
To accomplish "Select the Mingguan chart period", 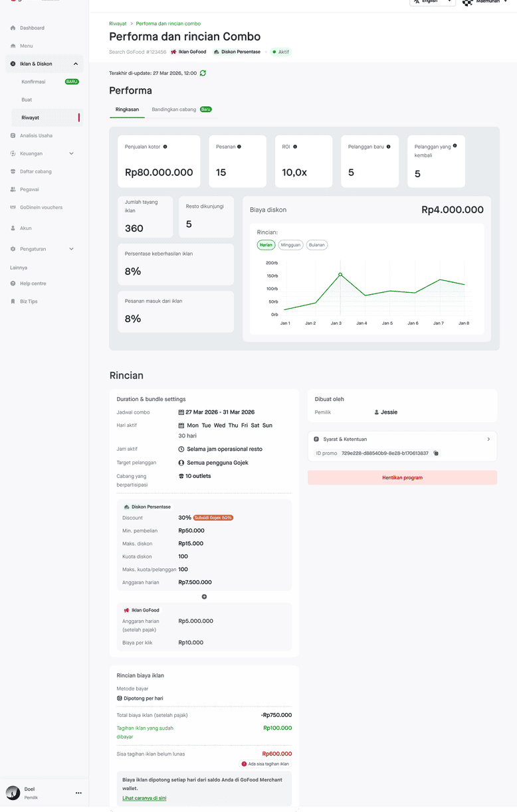I will pos(290,245).
